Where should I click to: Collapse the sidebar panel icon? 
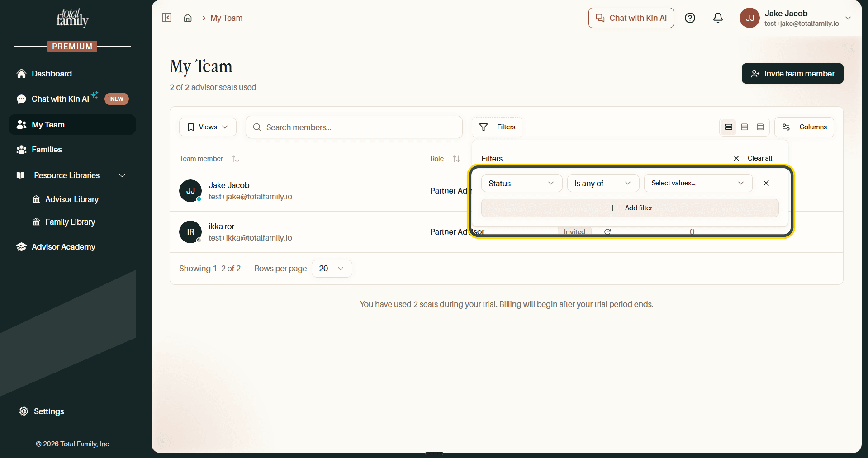coord(167,18)
